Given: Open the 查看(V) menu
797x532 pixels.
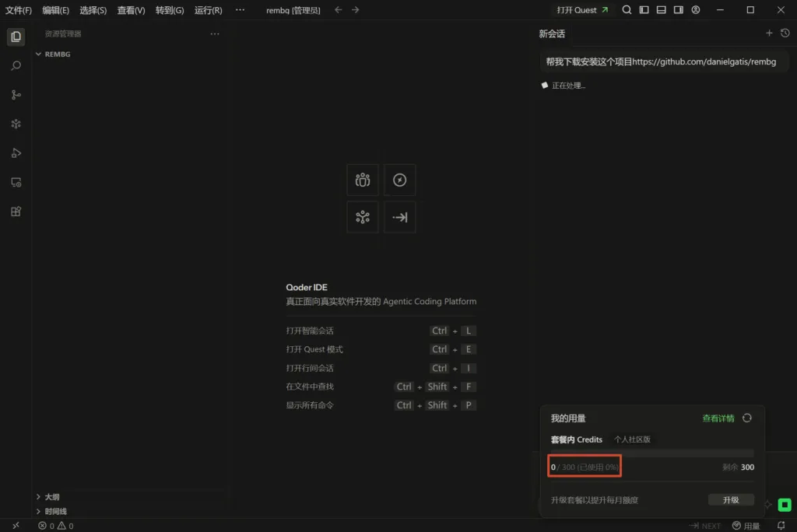Looking at the screenshot, I should coord(131,10).
